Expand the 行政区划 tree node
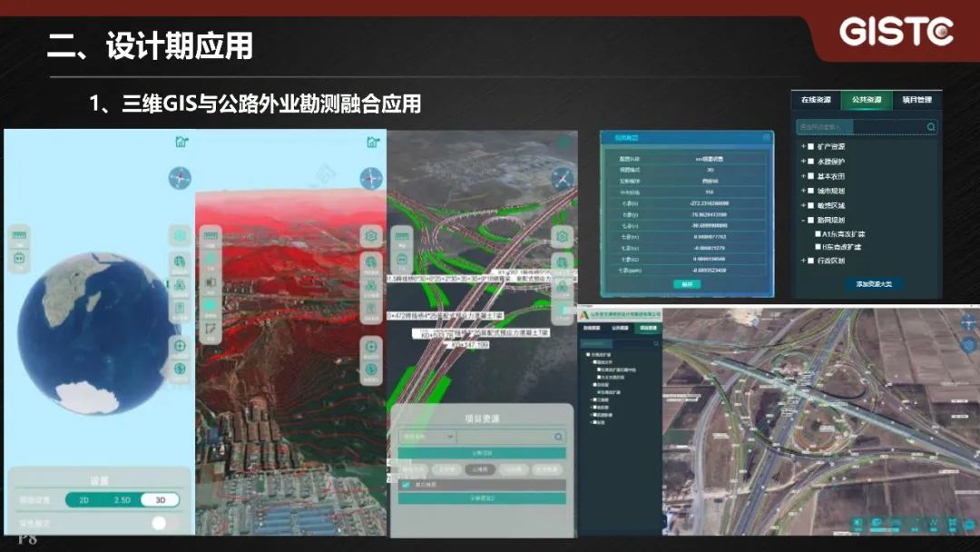 click(803, 261)
